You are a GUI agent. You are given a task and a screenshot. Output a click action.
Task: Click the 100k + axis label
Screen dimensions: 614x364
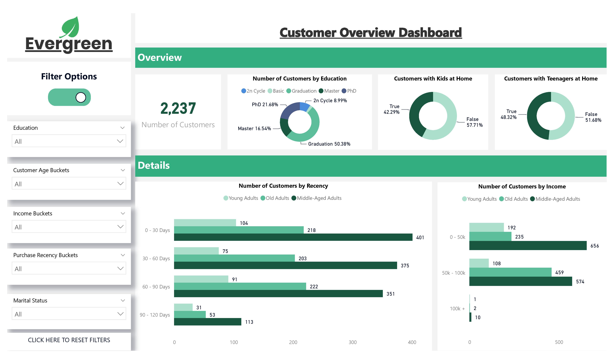coord(457,309)
